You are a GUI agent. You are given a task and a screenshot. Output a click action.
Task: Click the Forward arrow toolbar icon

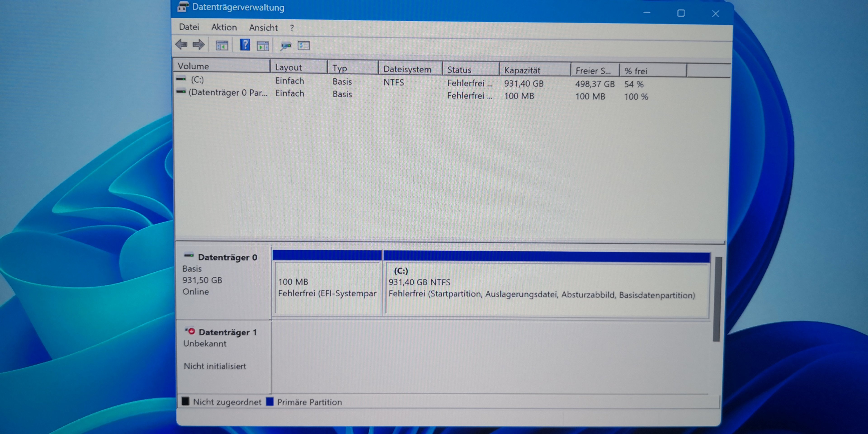(x=198, y=45)
